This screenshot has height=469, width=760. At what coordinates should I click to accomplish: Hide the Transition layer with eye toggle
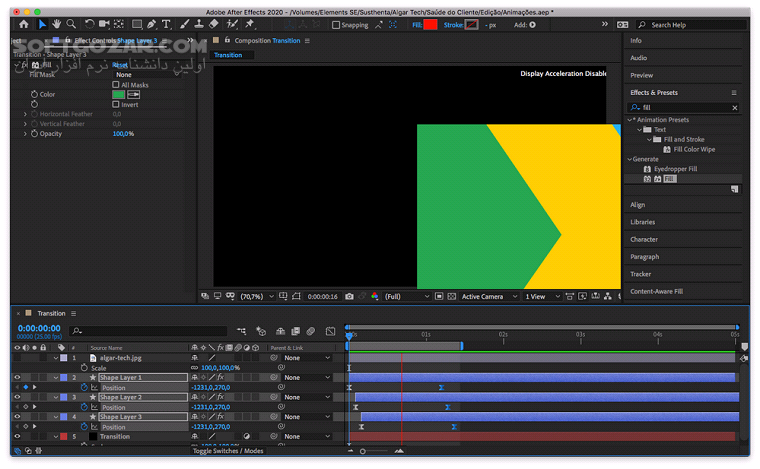[x=17, y=437]
